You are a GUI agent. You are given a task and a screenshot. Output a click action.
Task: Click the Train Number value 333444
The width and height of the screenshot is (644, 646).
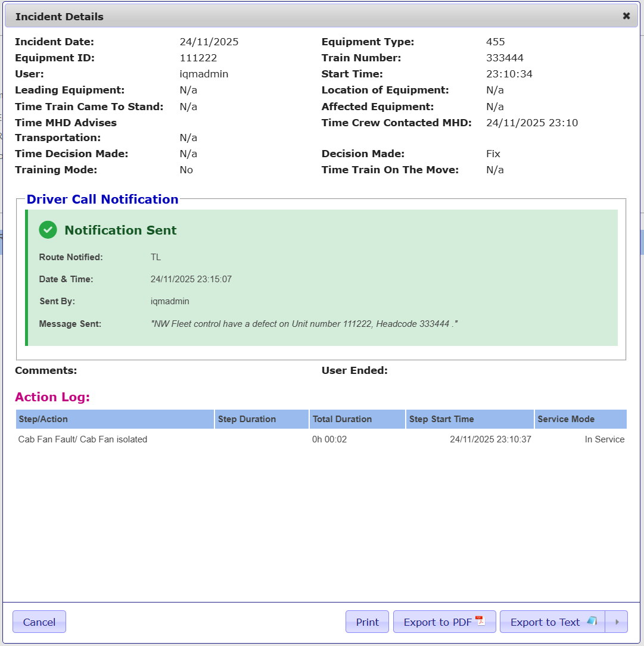pyautogui.click(x=505, y=58)
